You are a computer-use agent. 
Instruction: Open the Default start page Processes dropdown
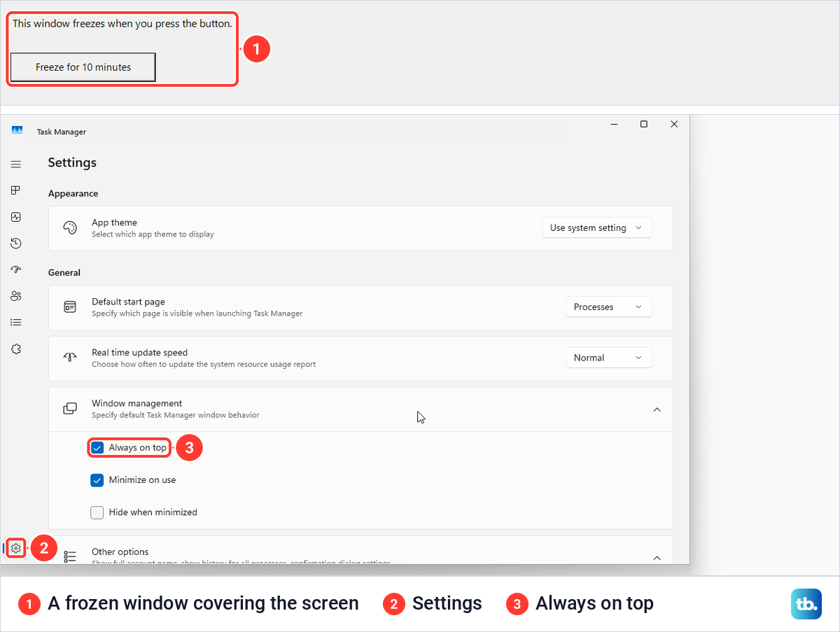(608, 307)
